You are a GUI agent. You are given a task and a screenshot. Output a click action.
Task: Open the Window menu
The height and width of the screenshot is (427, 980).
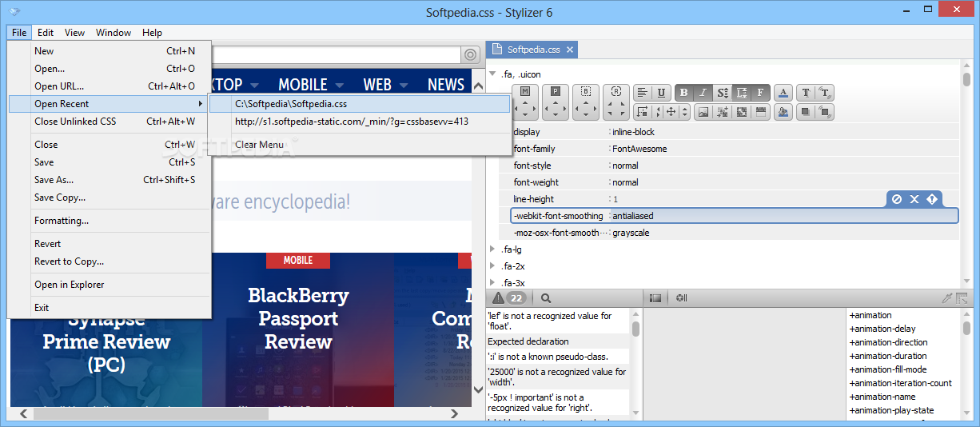tap(114, 33)
